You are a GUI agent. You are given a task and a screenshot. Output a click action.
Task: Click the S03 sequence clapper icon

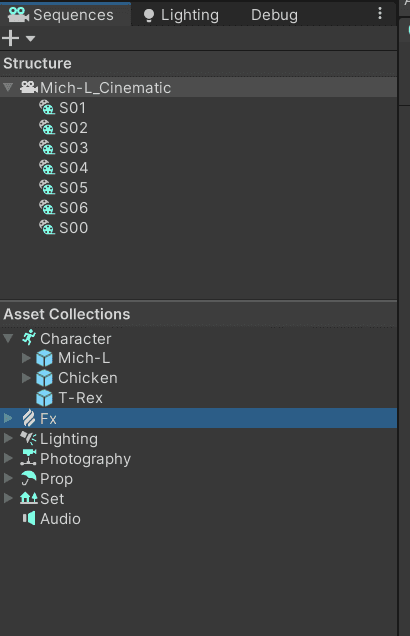pos(47,147)
